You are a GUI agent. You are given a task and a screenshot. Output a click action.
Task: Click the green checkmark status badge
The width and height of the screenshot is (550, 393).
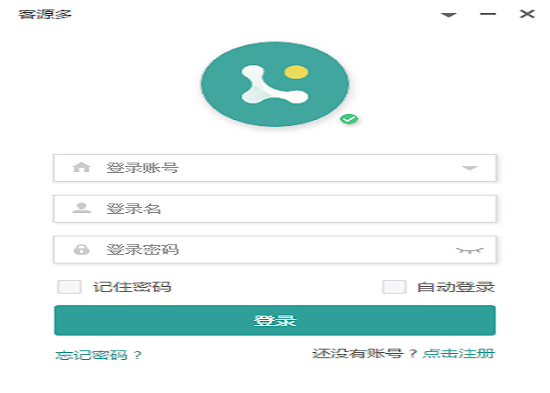click(349, 119)
